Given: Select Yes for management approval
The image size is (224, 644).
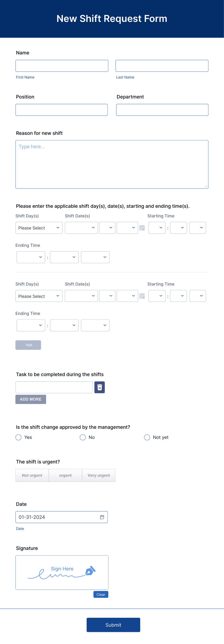Looking at the screenshot, I should [x=18, y=437].
